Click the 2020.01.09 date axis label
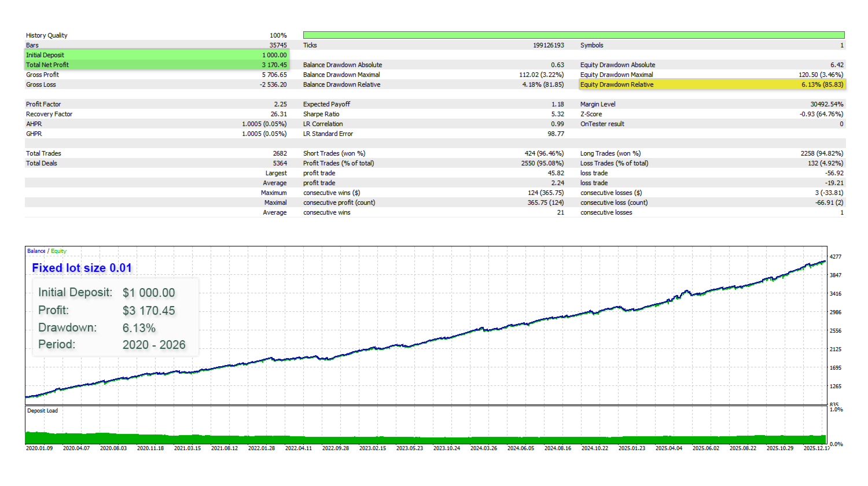This screenshot has width=868, height=486. tap(39, 448)
